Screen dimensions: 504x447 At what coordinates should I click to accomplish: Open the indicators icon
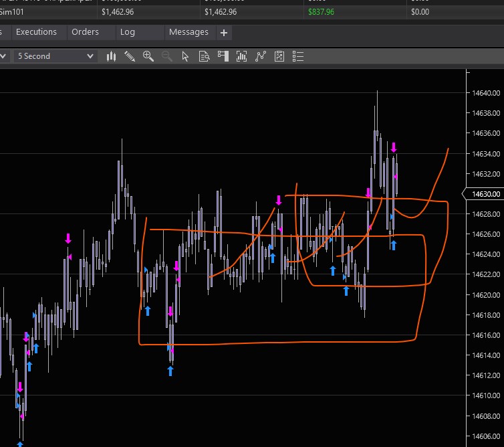(261, 56)
